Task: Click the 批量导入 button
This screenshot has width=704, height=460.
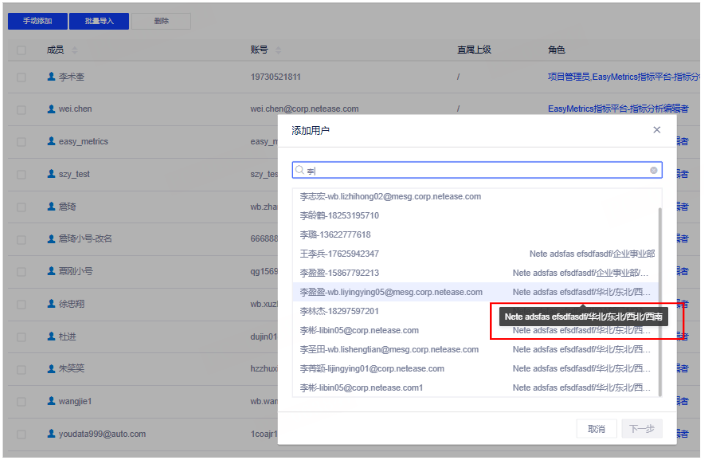Action: [98, 20]
